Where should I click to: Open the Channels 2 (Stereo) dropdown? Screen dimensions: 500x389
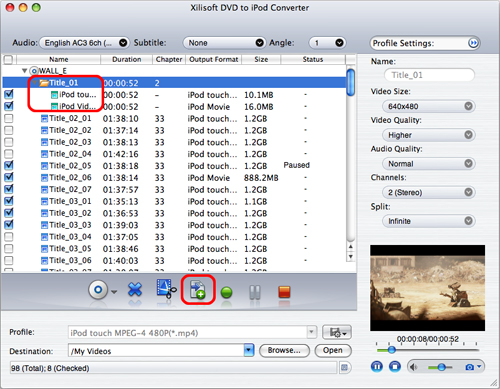pyautogui.click(x=428, y=192)
